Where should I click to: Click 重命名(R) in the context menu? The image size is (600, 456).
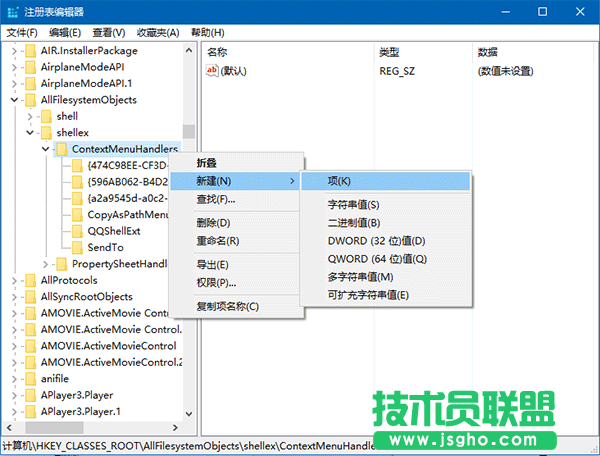pyautogui.click(x=217, y=241)
